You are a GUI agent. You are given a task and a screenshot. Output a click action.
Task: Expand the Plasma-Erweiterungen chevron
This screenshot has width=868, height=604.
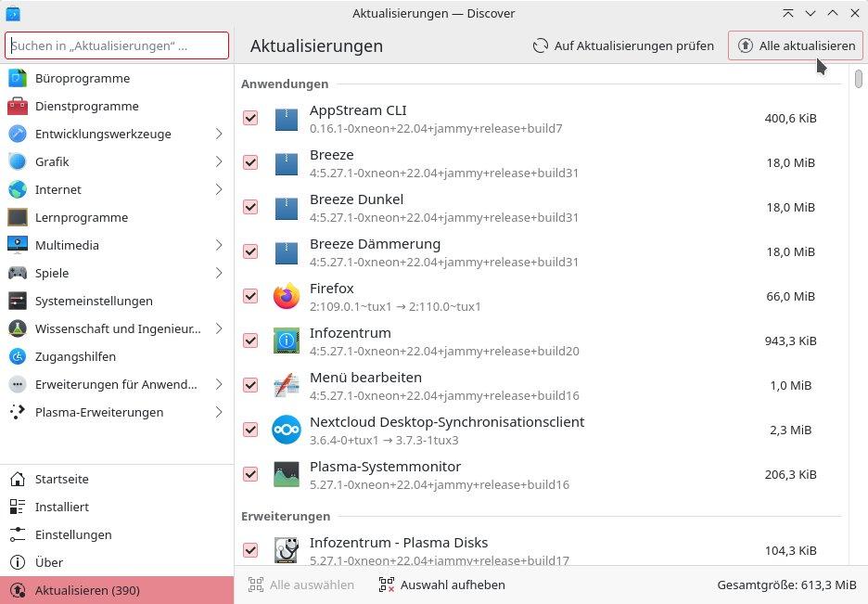tap(219, 413)
